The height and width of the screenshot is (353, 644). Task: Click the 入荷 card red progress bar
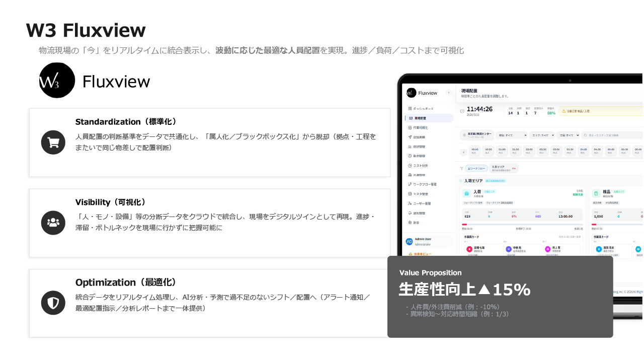[x=464, y=225]
